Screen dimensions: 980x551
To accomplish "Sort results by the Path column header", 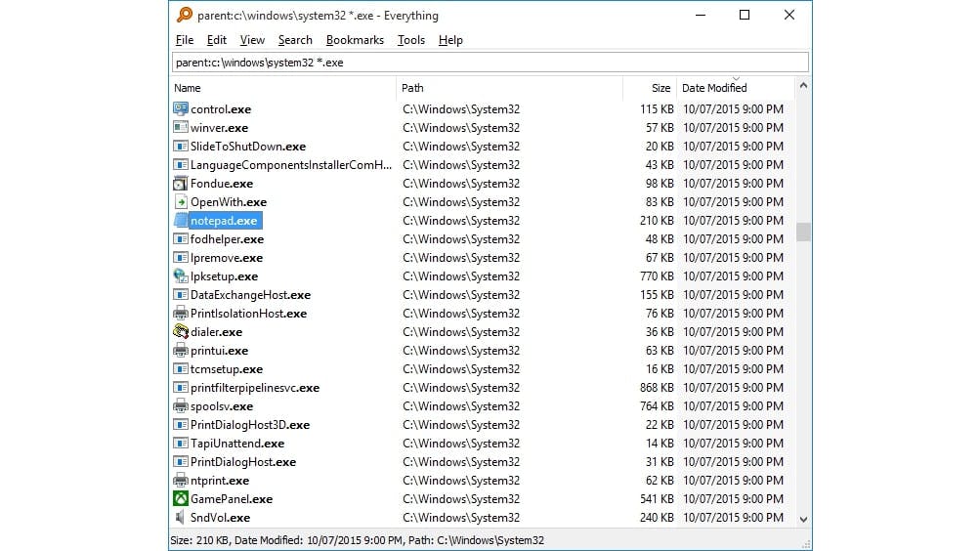I will point(509,88).
